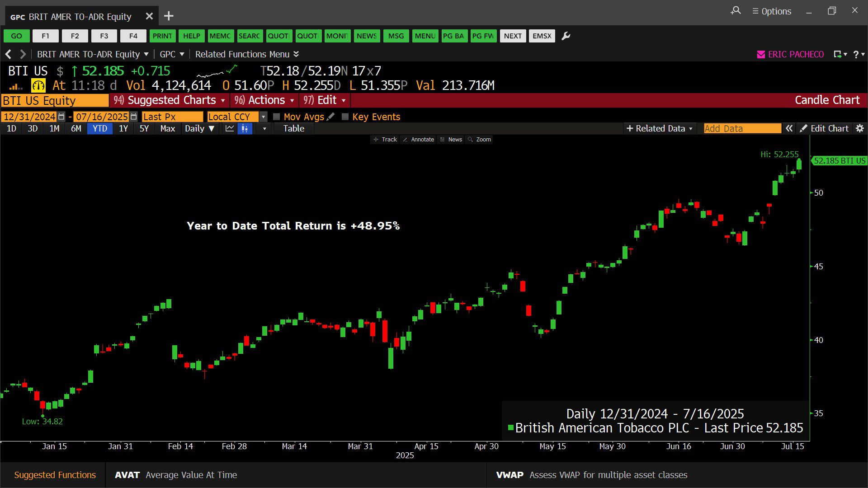Open chart type options dropdown arrow
Viewport: 868px width, 488px height.
click(x=264, y=129)
